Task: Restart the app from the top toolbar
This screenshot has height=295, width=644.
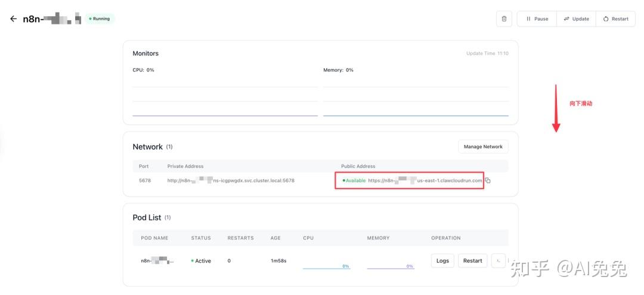Action: point(615,19)
